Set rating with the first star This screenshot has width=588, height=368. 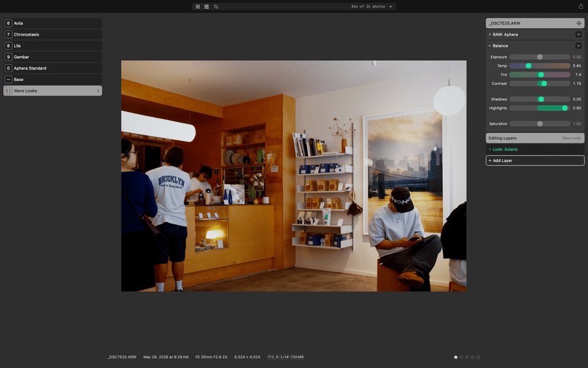[456, 357]
